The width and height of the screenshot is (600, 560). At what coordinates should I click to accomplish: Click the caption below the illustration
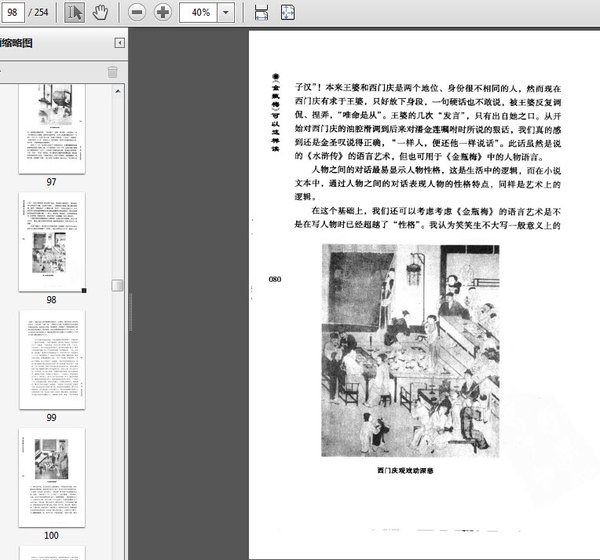pyautogui.click(x=405, y=470)
